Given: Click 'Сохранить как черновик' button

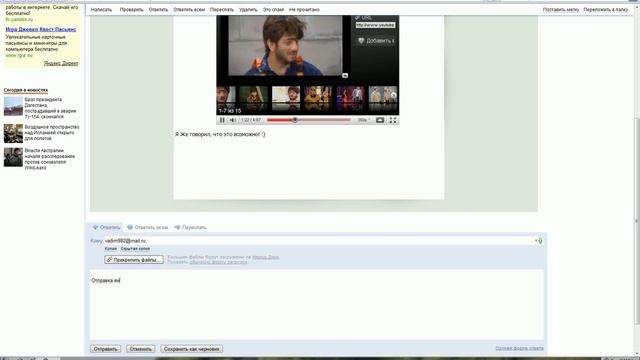Looking at the screenshot, I should [x=191, y=349].
